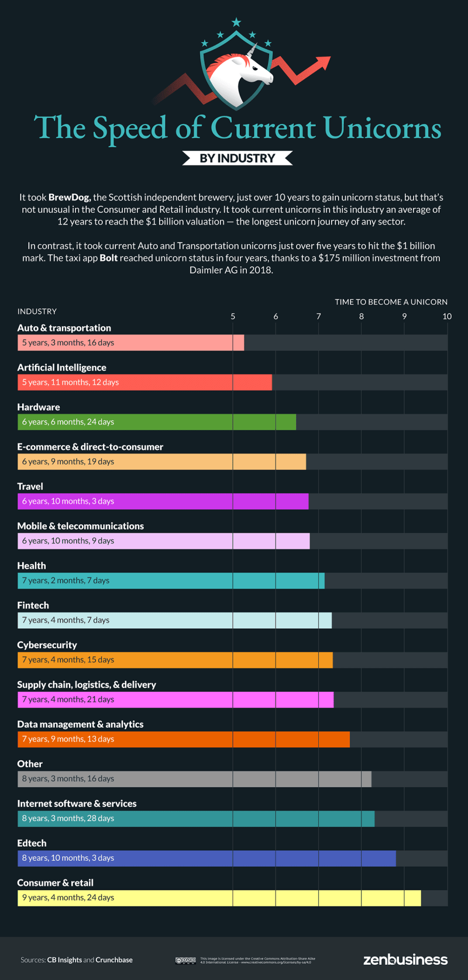Click the blue Edtech bar
468x980 pixels.
[207, 858]
